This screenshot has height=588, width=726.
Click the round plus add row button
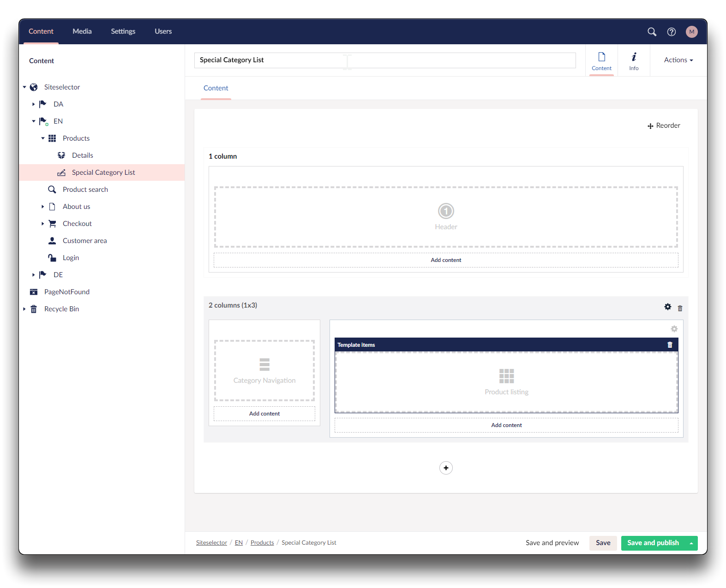446,468
